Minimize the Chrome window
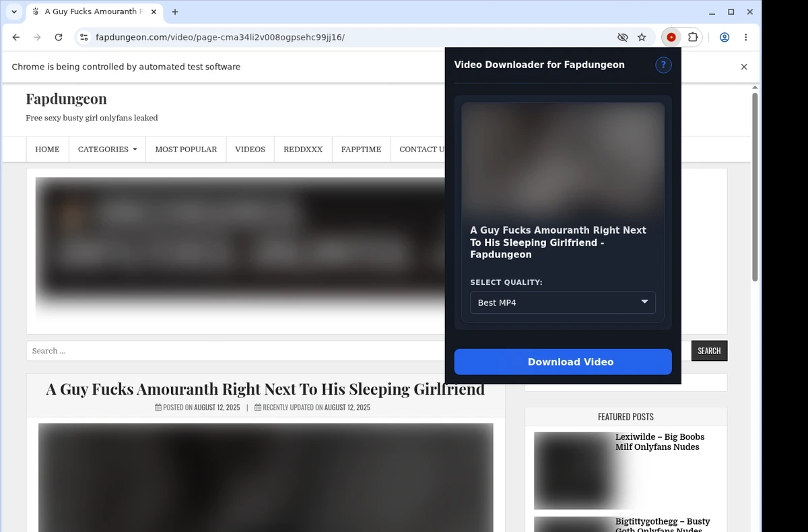 [713, 12]
